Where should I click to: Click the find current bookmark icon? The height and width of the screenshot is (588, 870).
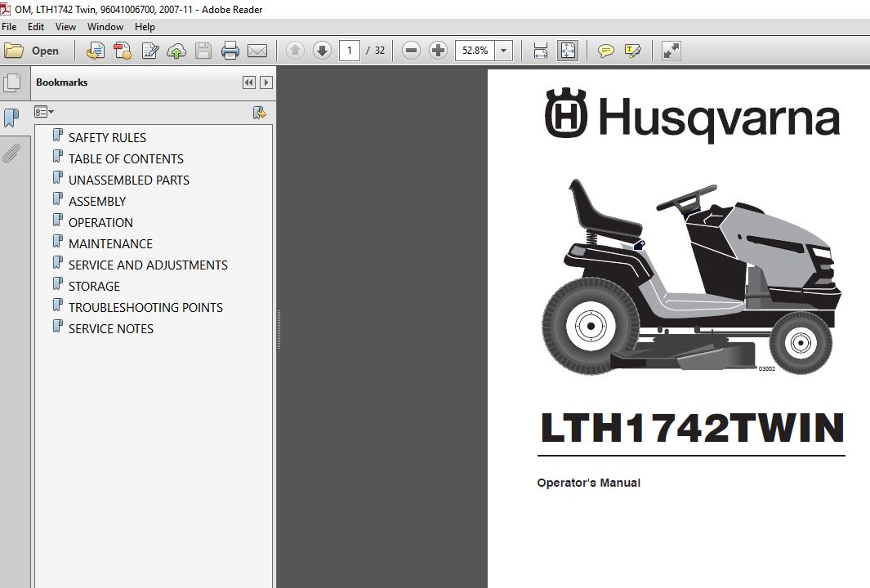click(259, 113)
